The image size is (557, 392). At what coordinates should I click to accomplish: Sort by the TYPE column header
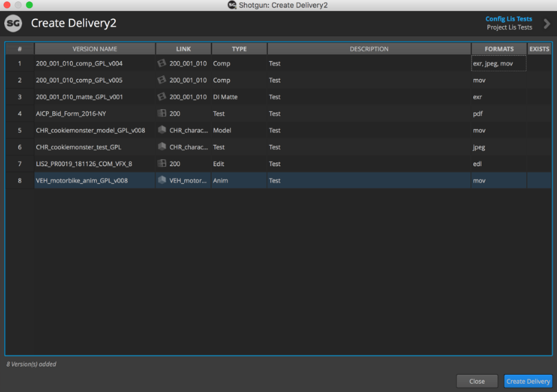pos(239,49)
